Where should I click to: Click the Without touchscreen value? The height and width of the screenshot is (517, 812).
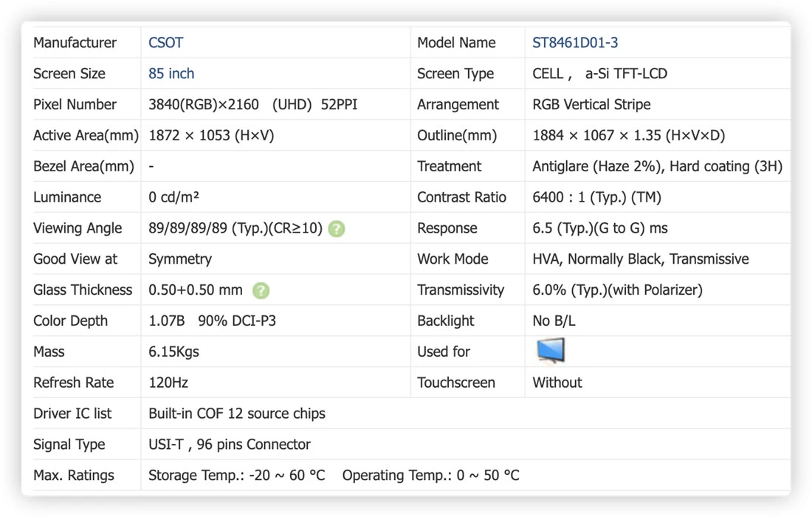coord(557,383)
